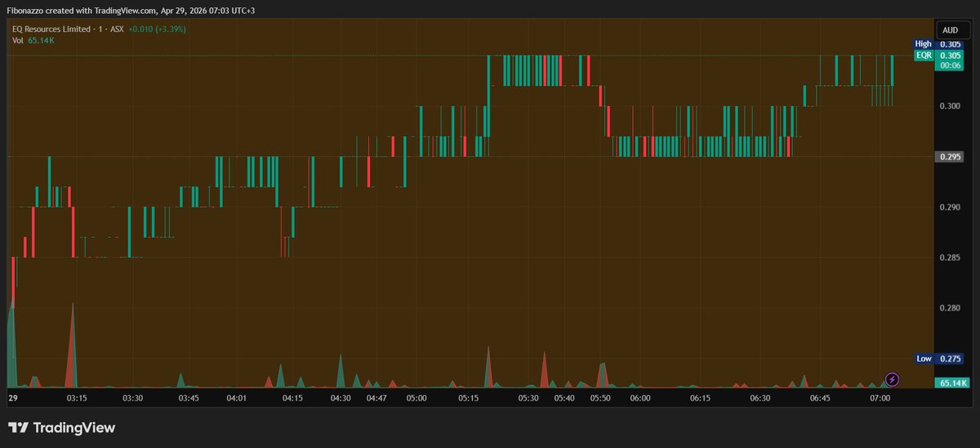Click the 05:30 time axis label

[x=528, y=398]
